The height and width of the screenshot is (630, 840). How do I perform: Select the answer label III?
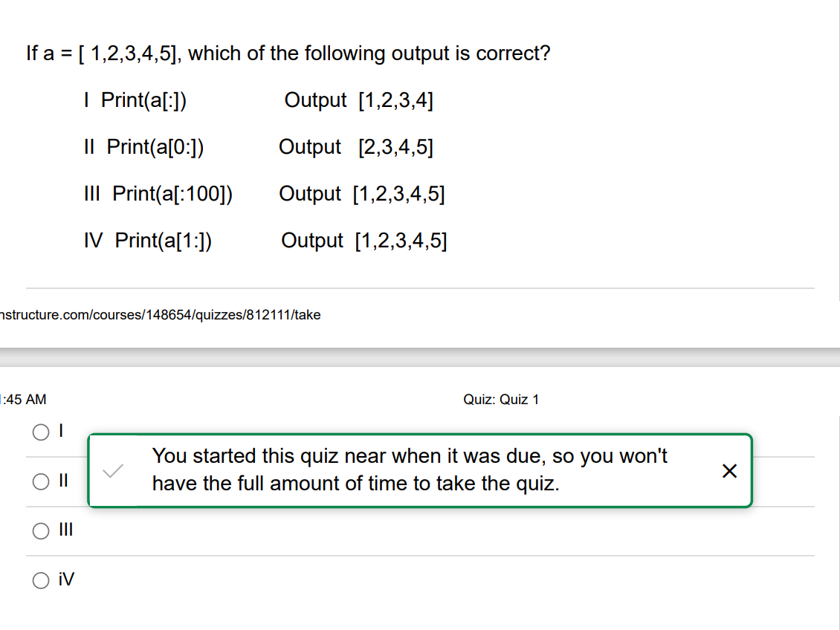coord(65,530)
